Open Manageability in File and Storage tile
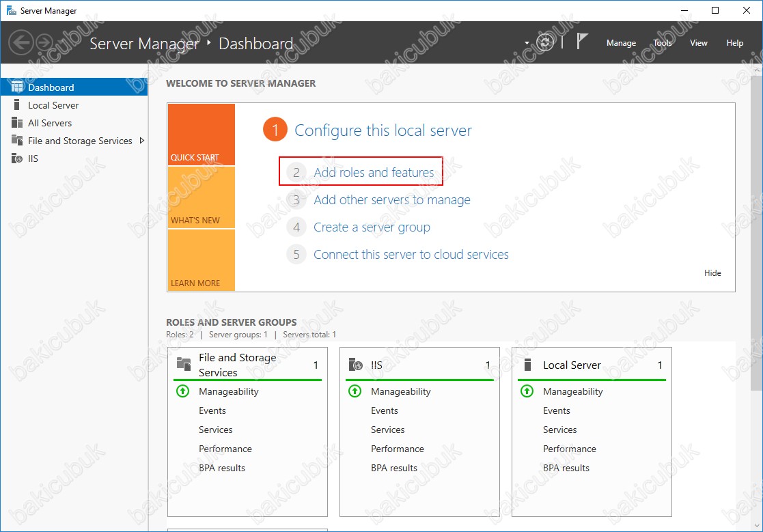Screen dimensions: 763x532 click(x=229, y=391)
